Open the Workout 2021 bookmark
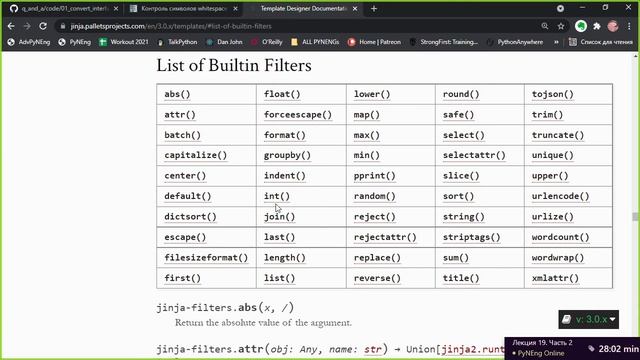The height and width of the screenshot is (360, 640). point(124,42)
